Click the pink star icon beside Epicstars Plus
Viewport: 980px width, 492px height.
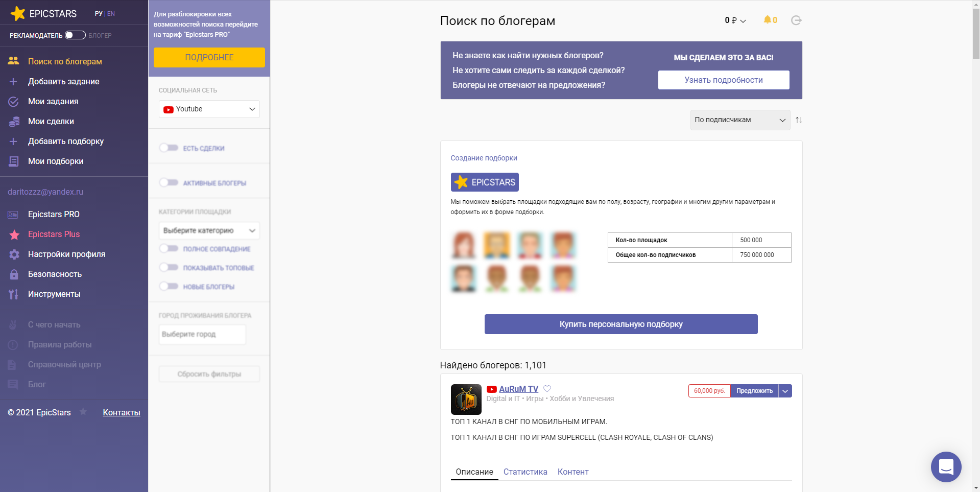(14, 235)
